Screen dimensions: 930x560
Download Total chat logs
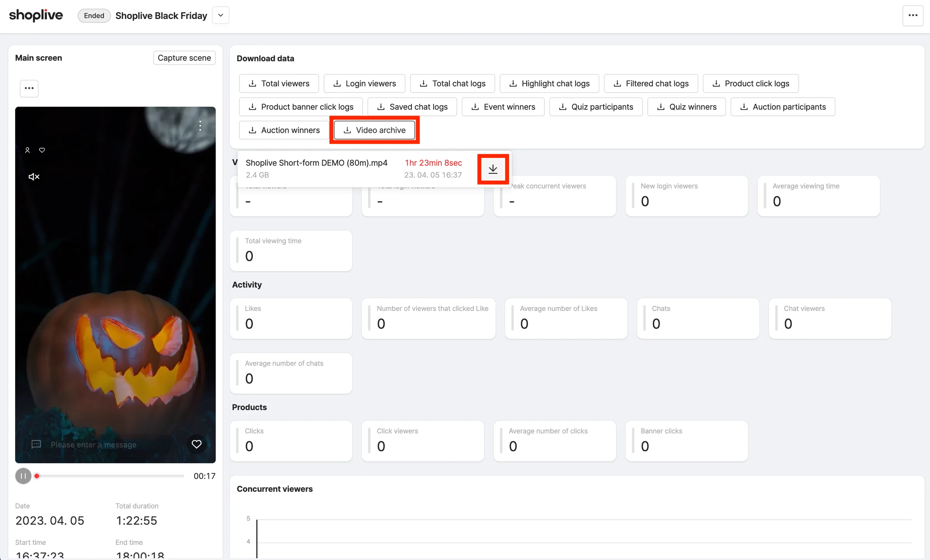(452, 84)
